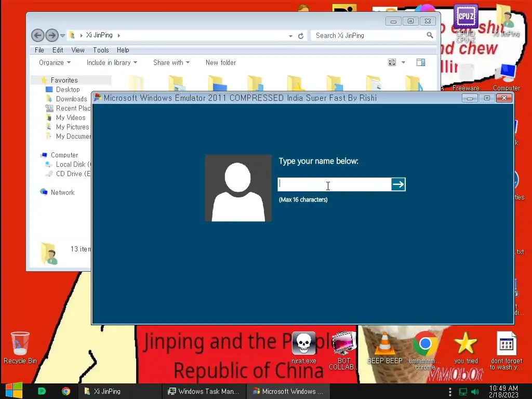The width and height of the screenshot is (532, 399).
Task: Open the View menu in explorer
Action: (78, 50)
